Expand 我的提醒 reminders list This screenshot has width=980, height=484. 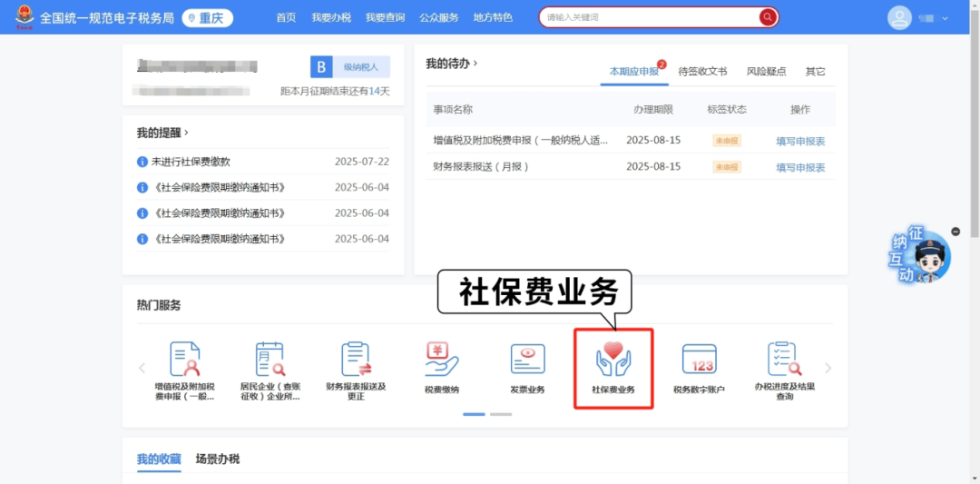pyautogui.click(x=162, y=133)
